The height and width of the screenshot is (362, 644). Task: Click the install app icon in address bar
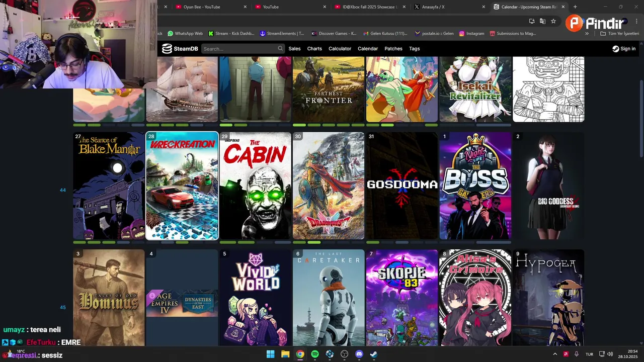(x=532, y=21)
